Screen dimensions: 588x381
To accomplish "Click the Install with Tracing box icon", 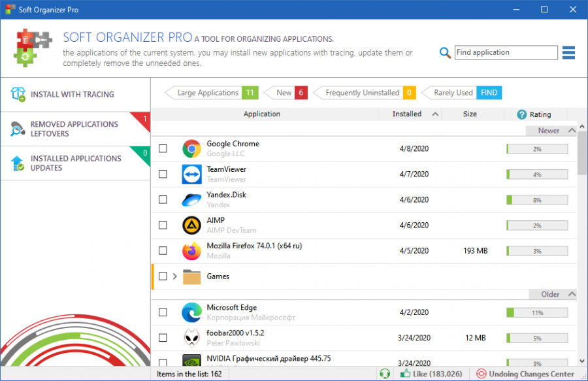I will (x=18, y=94).
